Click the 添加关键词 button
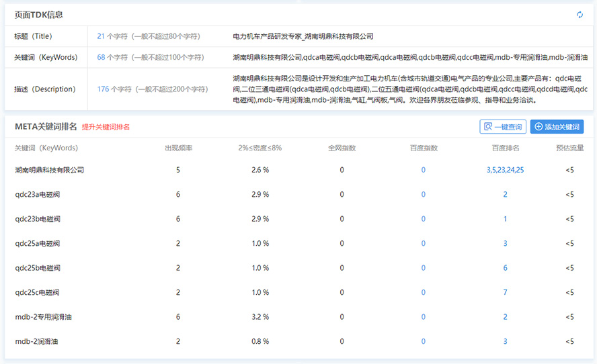Viewport: 597px width, 364px height. 557,127
